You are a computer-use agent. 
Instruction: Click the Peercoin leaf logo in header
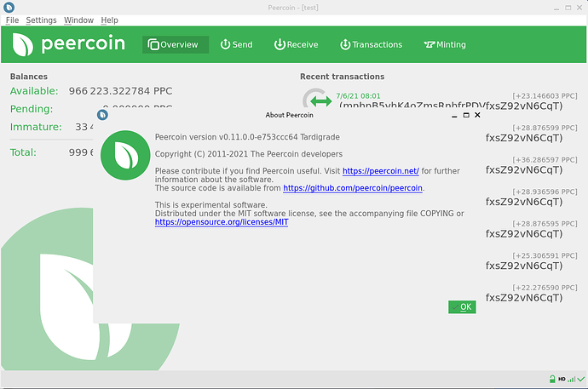coord(22,44)
